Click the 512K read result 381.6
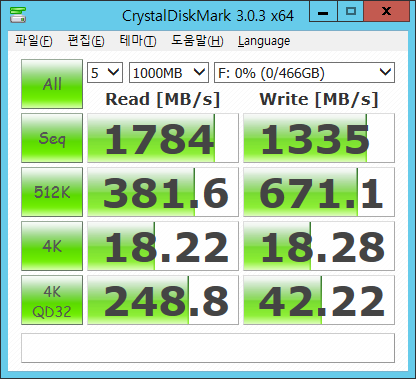 pos(163,192)
